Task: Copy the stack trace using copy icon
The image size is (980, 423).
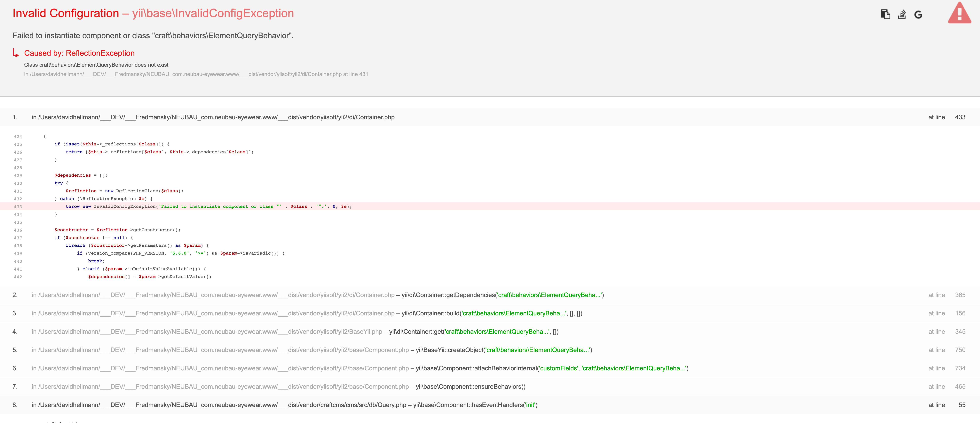Action: [x=885, y=14]
